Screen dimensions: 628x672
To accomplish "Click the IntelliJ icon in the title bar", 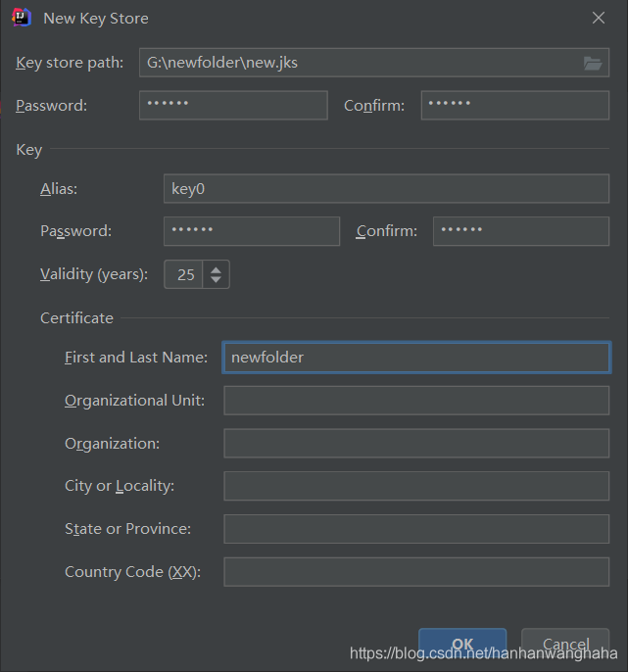I will [22, 18].
